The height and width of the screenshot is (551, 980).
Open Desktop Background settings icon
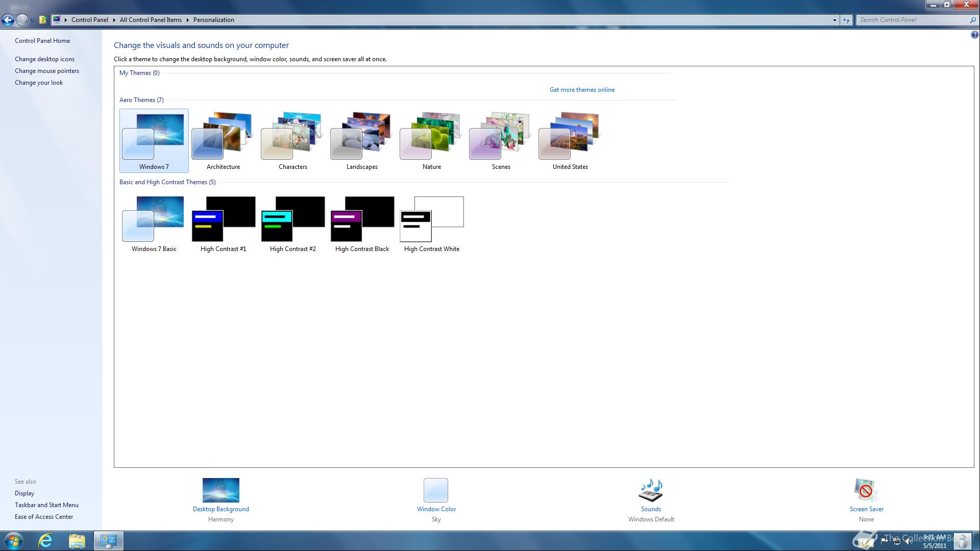point(220,490)
